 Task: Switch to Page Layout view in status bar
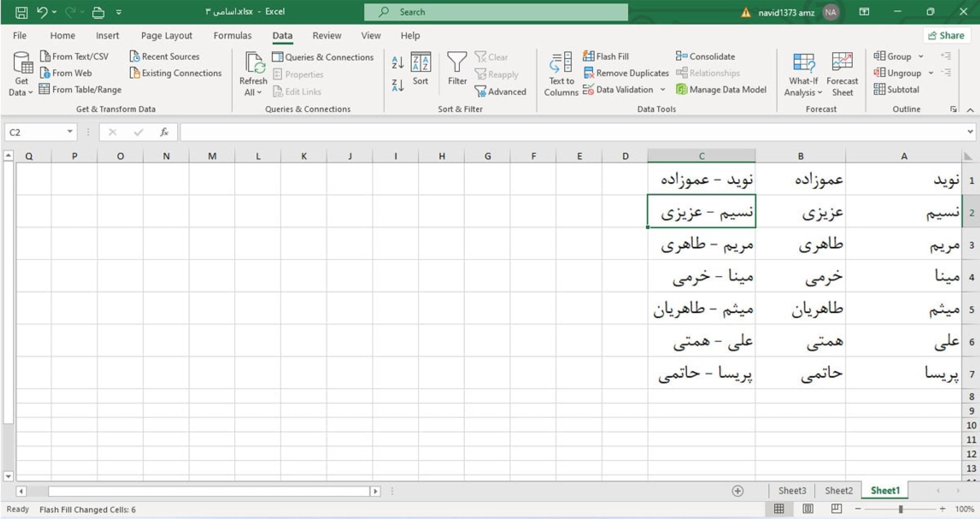pos(808,509)
